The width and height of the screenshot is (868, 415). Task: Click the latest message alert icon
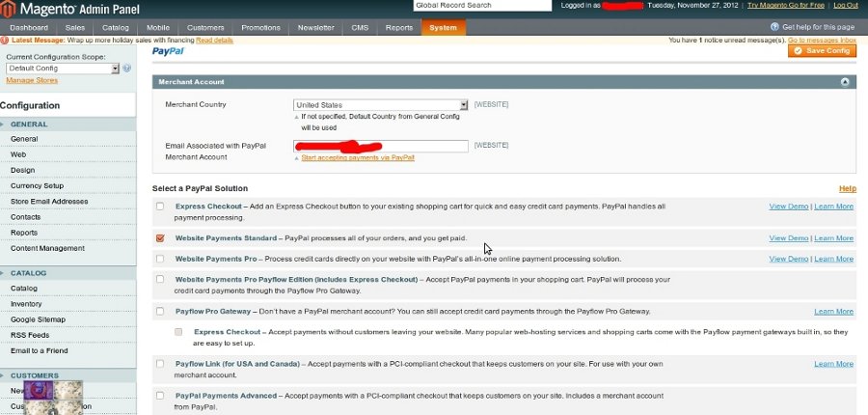5,41
